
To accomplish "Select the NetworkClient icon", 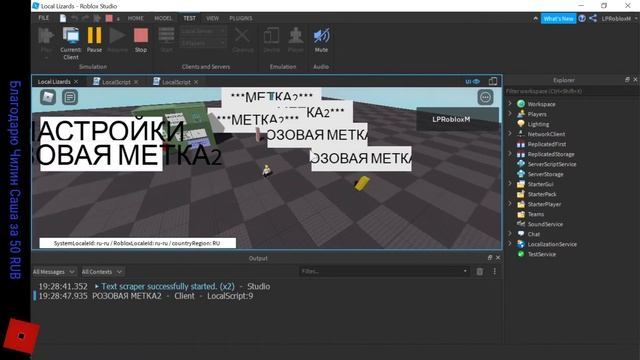I will point(521,134).
